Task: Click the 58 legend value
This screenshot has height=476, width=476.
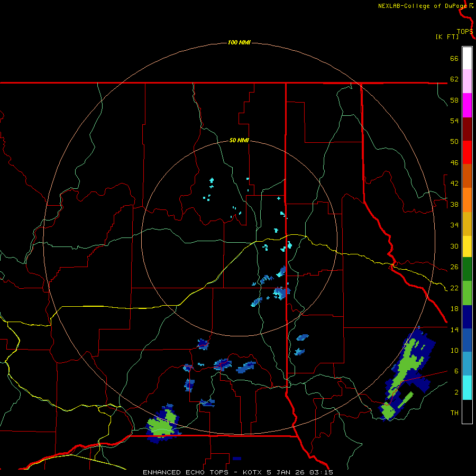Action: [x=454, y=100]
